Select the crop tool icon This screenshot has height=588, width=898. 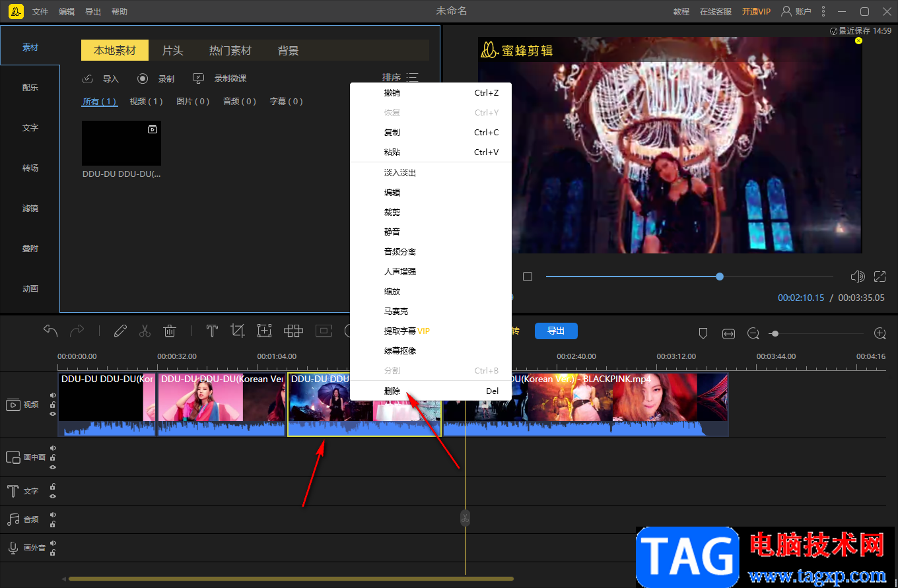238,331
